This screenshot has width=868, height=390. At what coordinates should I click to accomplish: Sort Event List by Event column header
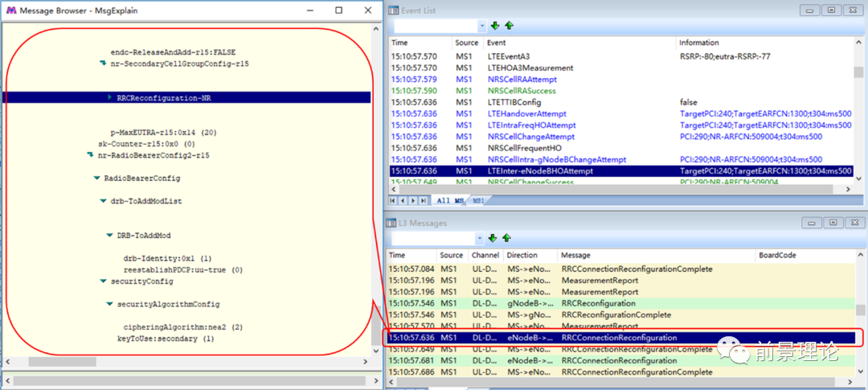point(579,42)
